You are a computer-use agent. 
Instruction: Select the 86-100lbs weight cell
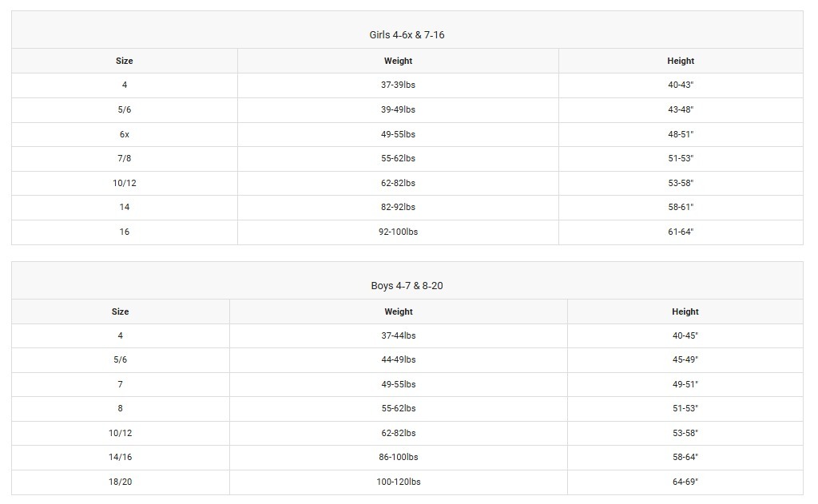[x=398, y=457]
